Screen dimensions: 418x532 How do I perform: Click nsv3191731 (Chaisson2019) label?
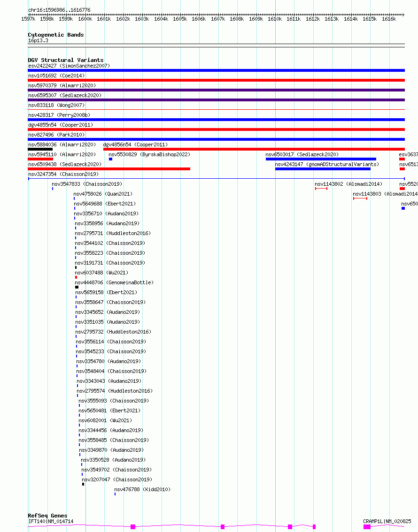[110, 263]
